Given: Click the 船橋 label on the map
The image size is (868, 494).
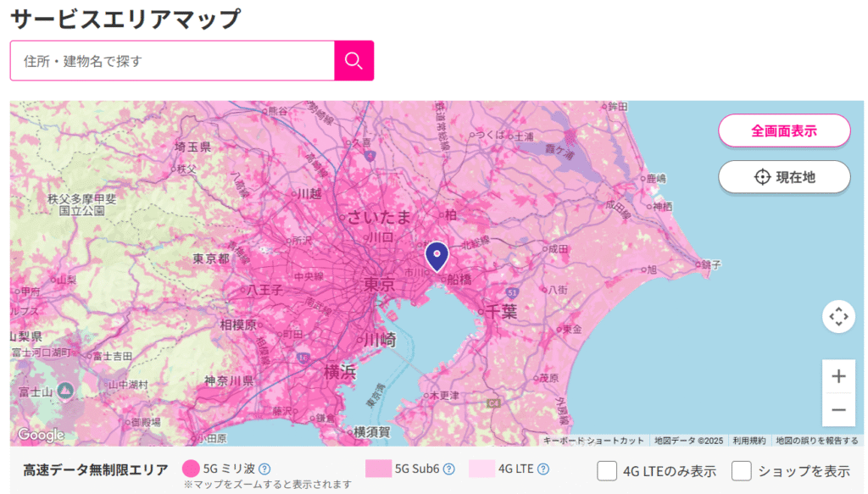Looking at the screenshot, I should click(x=459, y=279).
